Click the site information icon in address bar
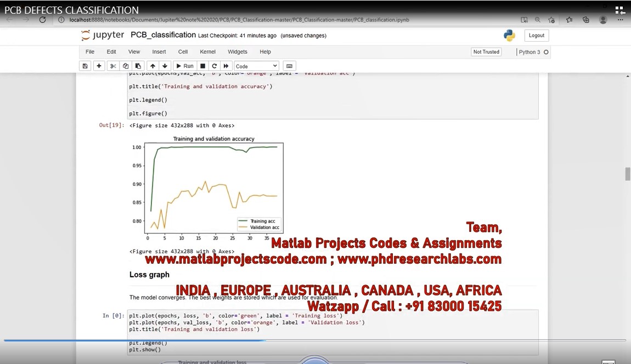The image size is (631, 364). [61, 20]
